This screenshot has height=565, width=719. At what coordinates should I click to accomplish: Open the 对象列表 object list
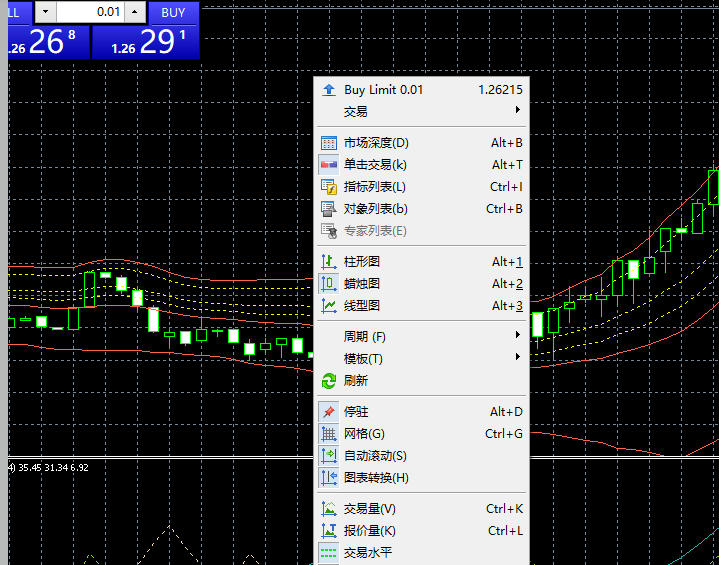click(375, 209)
